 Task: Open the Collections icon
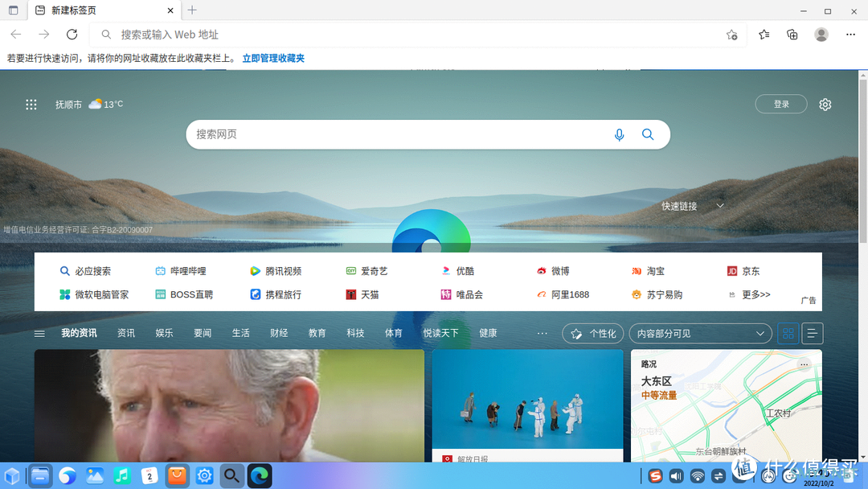coord(792,35)
